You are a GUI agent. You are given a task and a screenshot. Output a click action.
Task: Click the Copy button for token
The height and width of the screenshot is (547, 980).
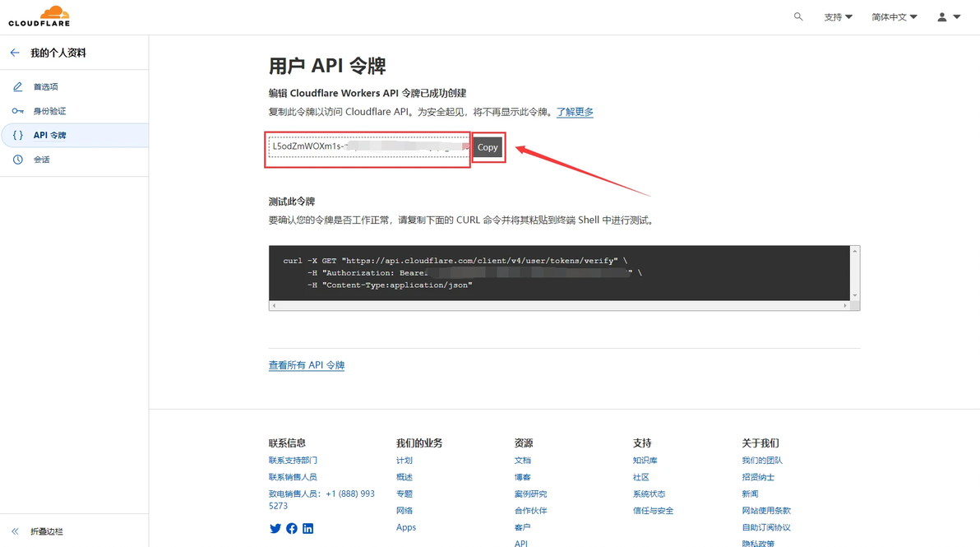point(488,147)
